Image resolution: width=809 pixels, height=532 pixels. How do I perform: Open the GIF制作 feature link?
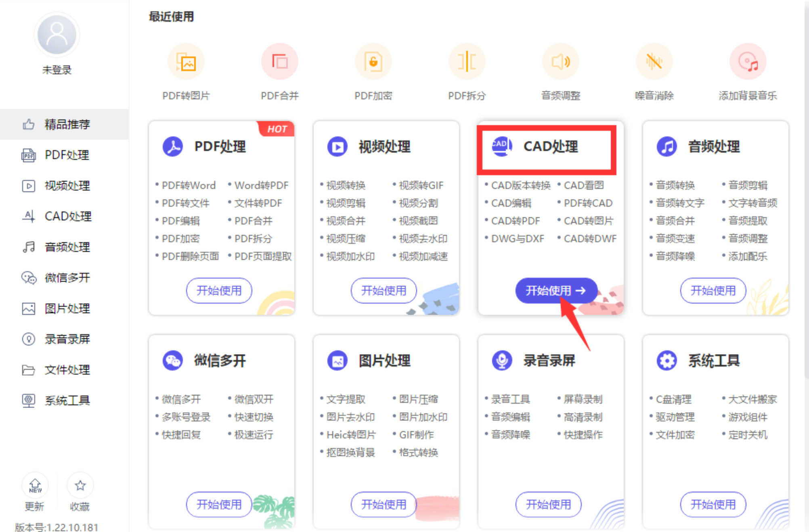(x=416, y=435)
